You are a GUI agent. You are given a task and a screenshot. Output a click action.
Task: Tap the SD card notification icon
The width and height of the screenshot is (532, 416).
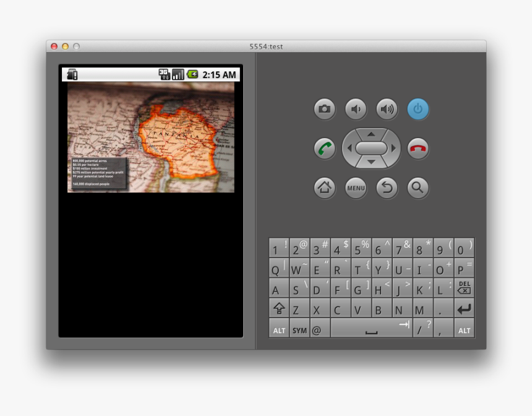point(72,74)
